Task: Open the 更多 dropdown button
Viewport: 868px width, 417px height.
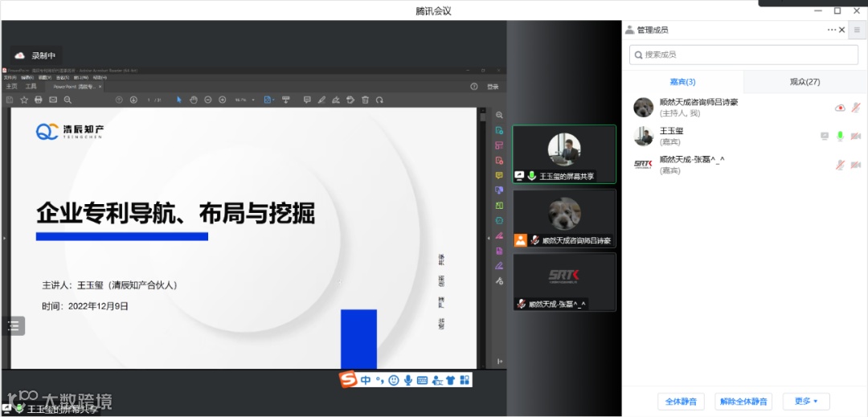Action: (806, 402)
